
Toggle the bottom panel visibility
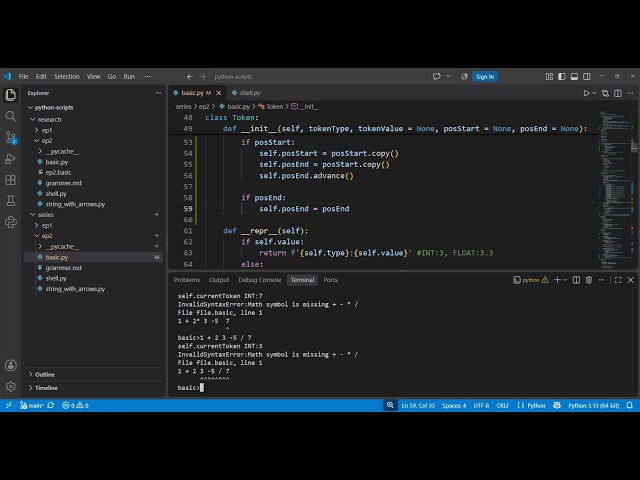(x=574, y=76)
